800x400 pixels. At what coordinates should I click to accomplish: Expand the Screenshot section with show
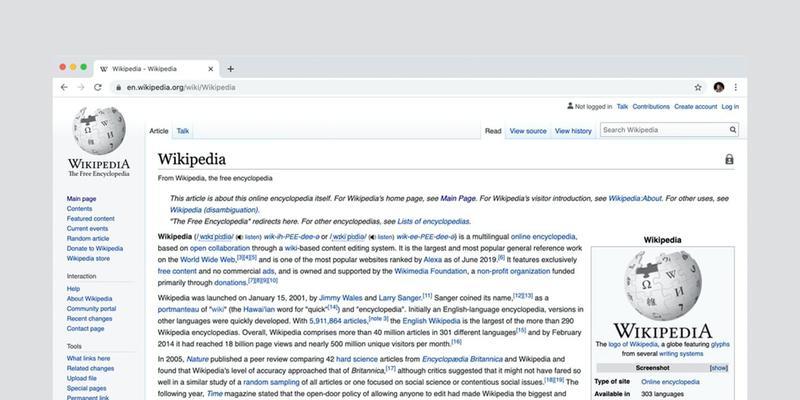(x=718, y=368)
